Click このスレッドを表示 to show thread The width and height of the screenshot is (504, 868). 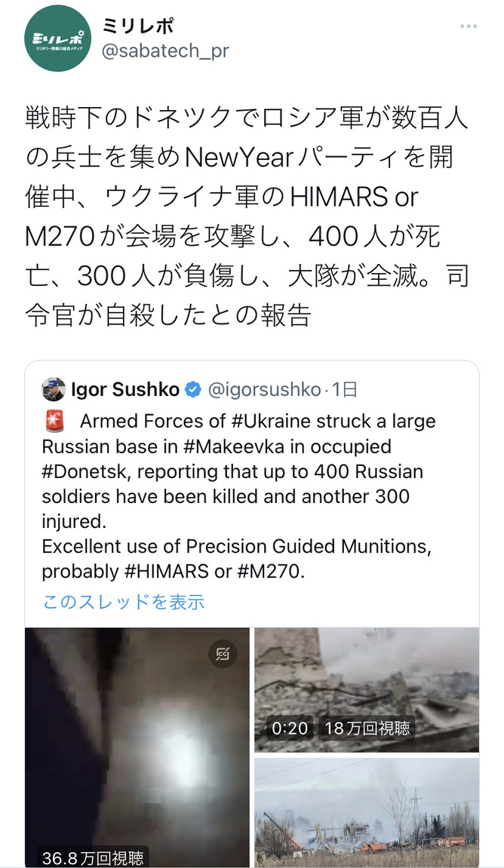coord(123,602)
